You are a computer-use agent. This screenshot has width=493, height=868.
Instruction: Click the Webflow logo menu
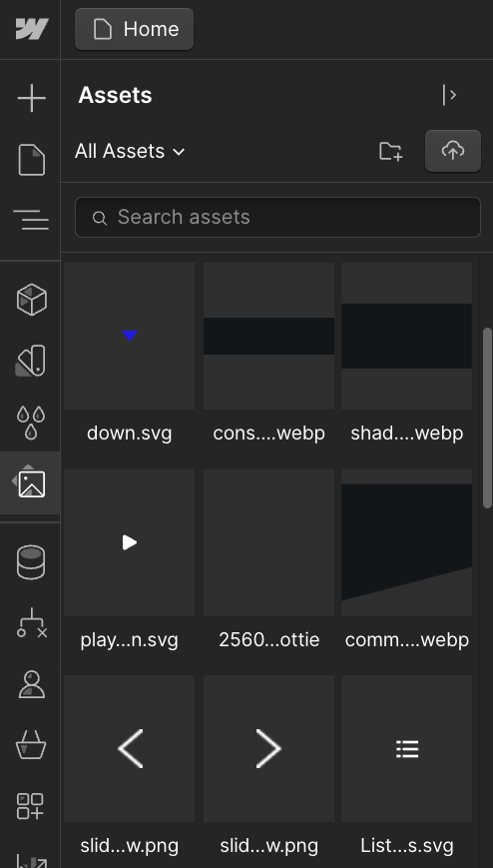32,29
